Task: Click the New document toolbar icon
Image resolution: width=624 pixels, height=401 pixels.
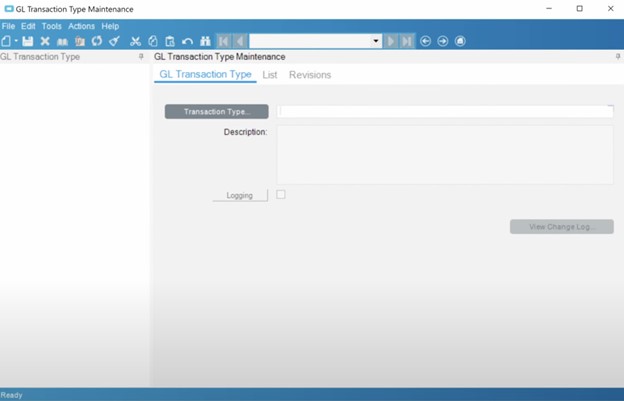Action: [x=6, y=41]
